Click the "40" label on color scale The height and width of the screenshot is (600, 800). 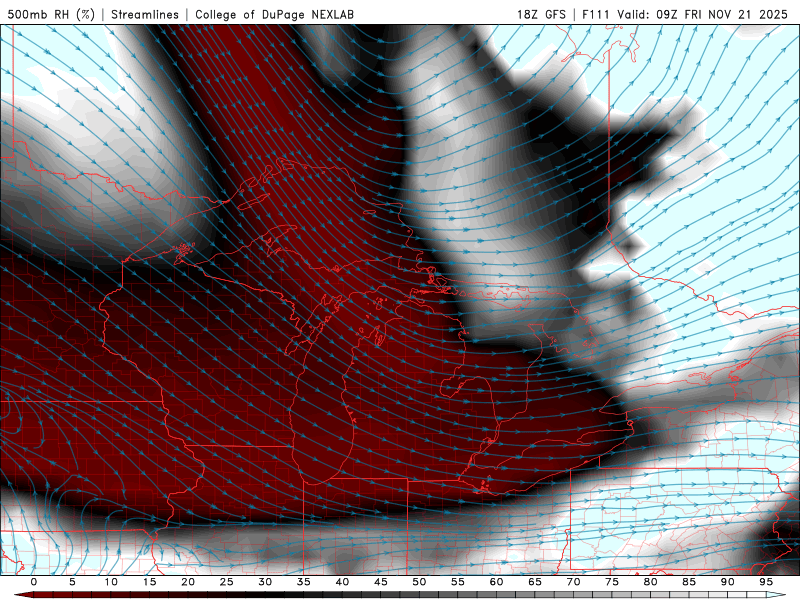pyautogui.click(x=342, y=582)
